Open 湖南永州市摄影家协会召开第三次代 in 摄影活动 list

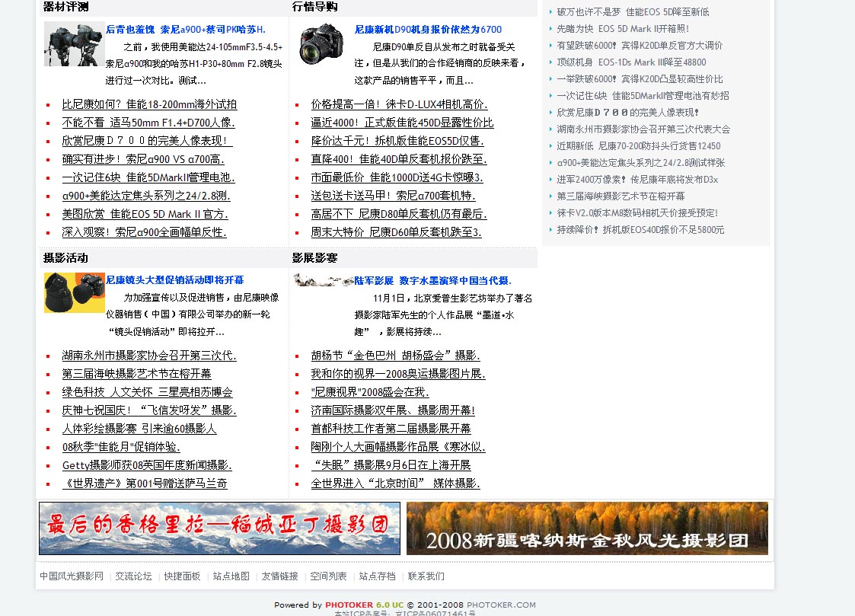pos(149,356)
